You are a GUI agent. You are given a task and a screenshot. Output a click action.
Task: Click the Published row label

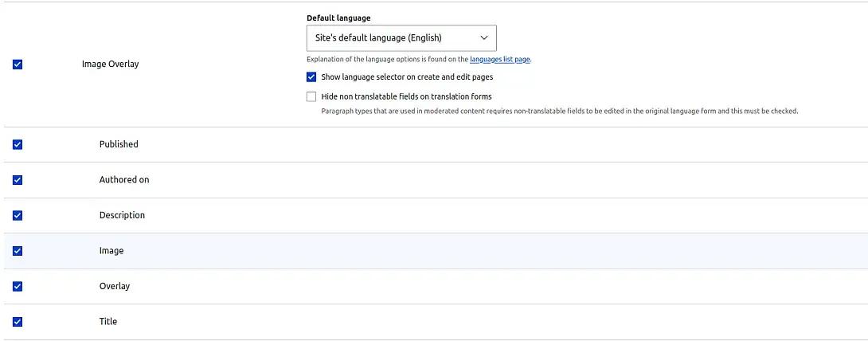click(119, 144)
